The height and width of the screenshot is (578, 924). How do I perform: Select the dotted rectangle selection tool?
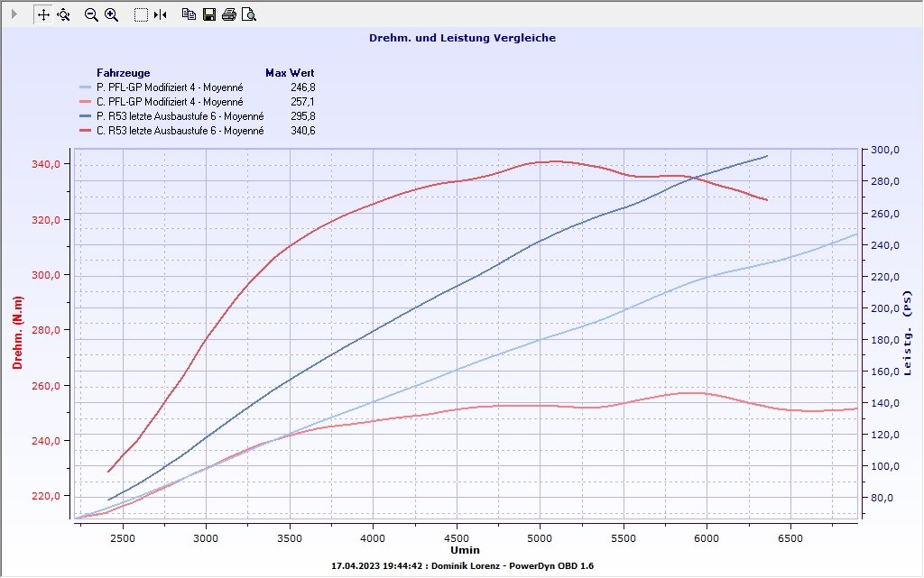coord(141,14)
